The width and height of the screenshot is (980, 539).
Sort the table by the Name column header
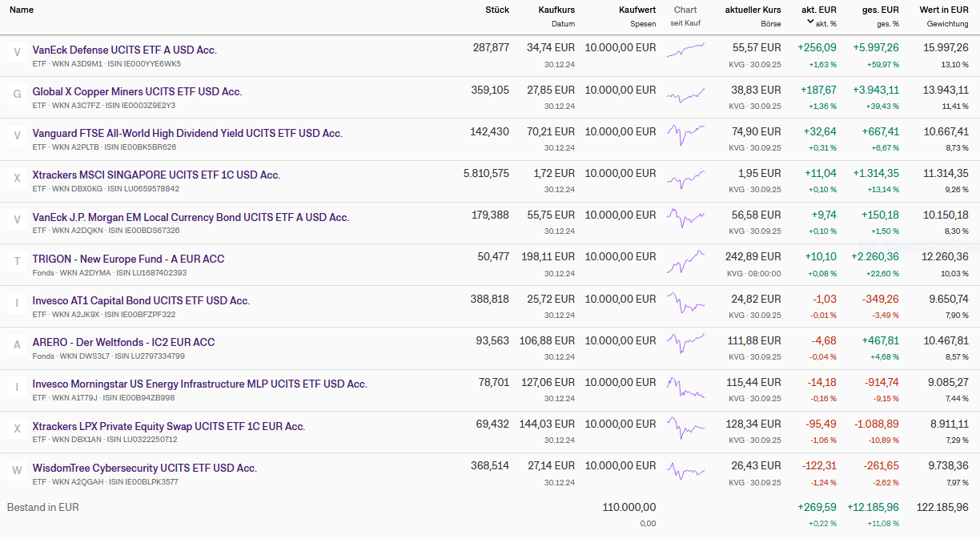point(22,10)
